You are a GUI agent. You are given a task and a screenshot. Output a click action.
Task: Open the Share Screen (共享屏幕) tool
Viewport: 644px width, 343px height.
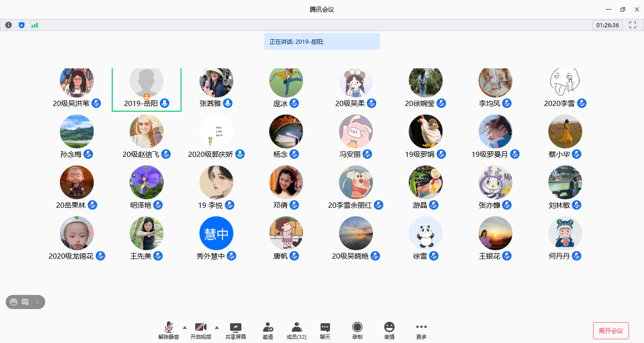[x=235, y=331]
